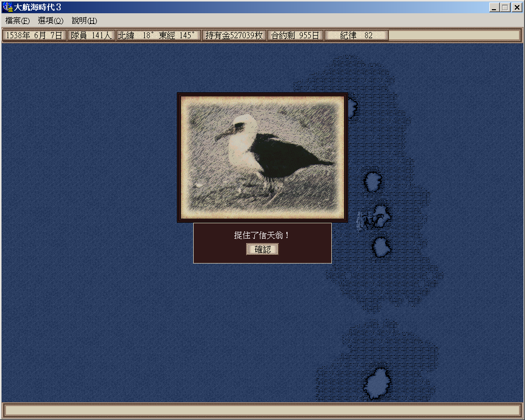
Task: Open the 檔案 (File) menu
Action: [x=18, y=21]
